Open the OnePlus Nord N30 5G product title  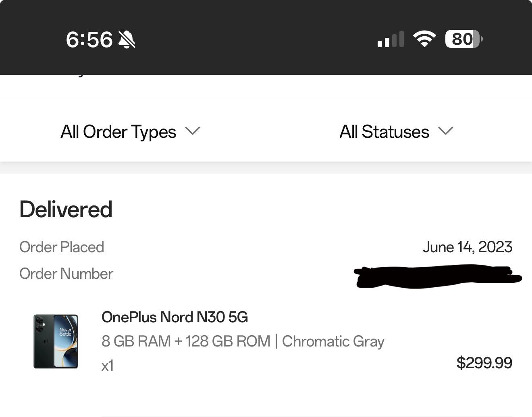pyautogui.click(x=175, y=317)
